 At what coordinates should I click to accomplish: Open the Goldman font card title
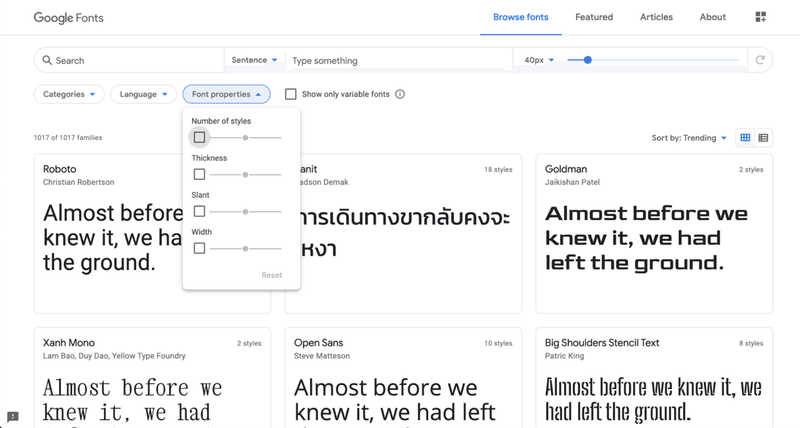coord(566,169)
